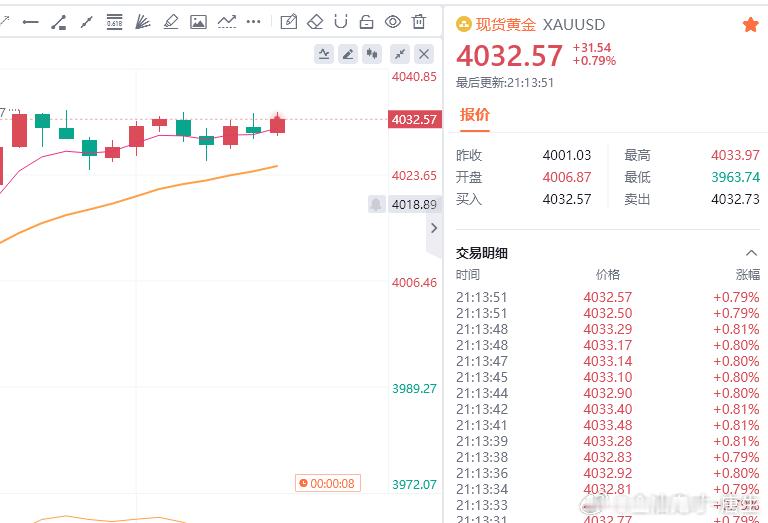The image size is (768, 523).
Task: Collapse the 交易明细 section
Action: point(751,253)
